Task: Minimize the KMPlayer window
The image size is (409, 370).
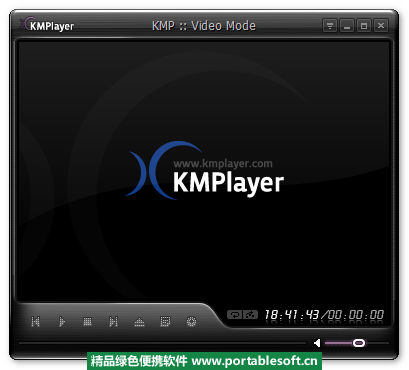Action: tap(347, 26)
